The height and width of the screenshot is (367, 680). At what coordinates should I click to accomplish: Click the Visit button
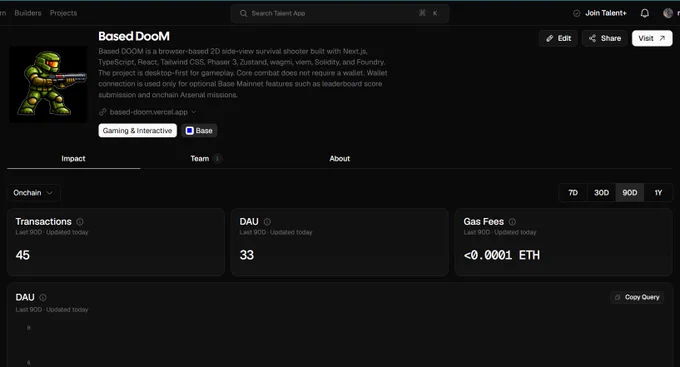point(652,39)
